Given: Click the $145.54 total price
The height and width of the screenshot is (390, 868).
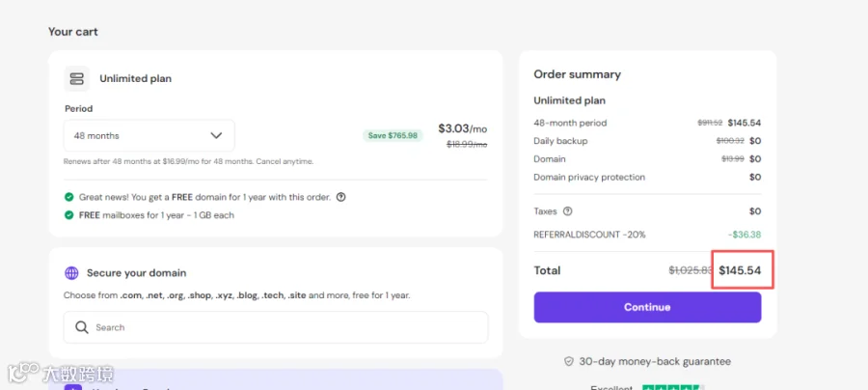Looking at the screenshot, I should (740, 270).
